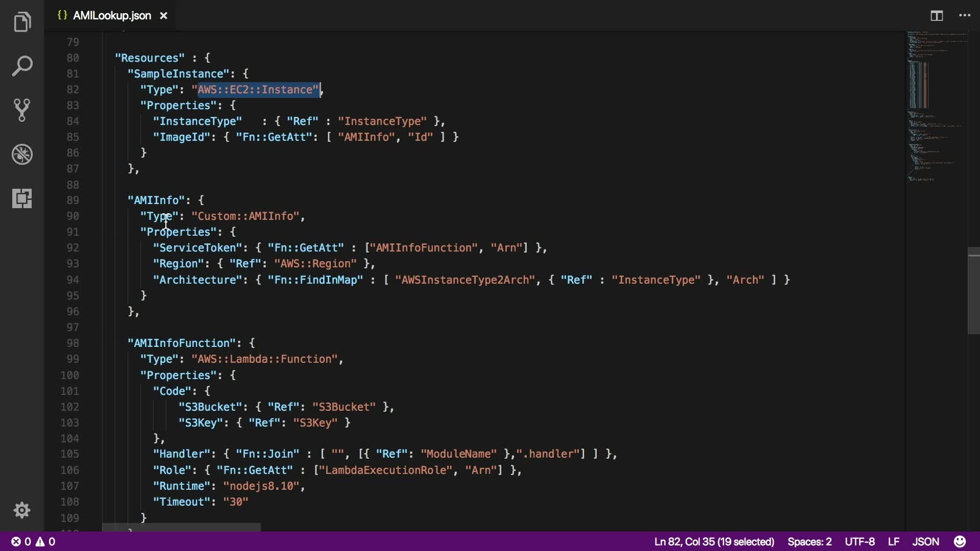
Task: Click line number 98 in the gutter
Action: click(72, 343)
